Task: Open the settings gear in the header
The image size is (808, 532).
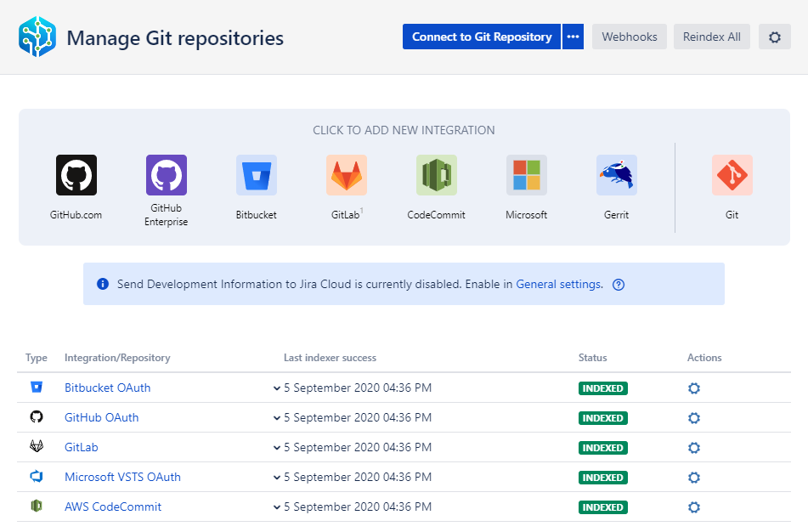Action: point(775,37)
